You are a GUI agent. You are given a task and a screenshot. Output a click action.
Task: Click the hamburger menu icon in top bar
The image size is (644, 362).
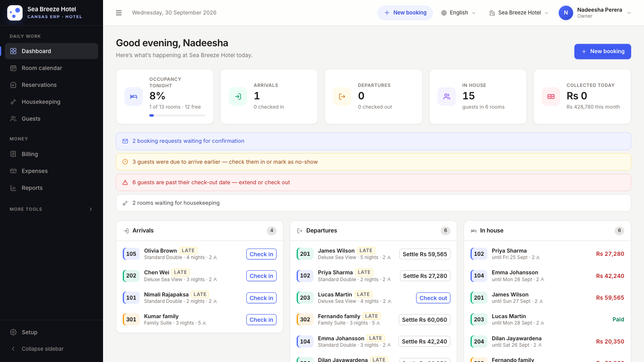(119, 13)
